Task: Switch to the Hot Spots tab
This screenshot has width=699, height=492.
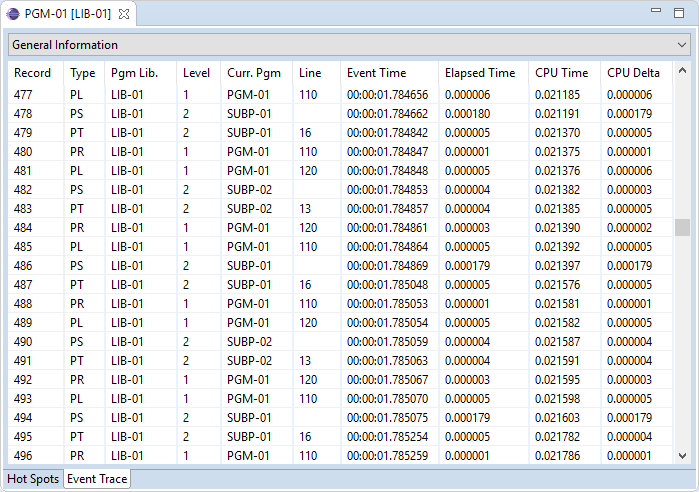Action: [33, 479]
